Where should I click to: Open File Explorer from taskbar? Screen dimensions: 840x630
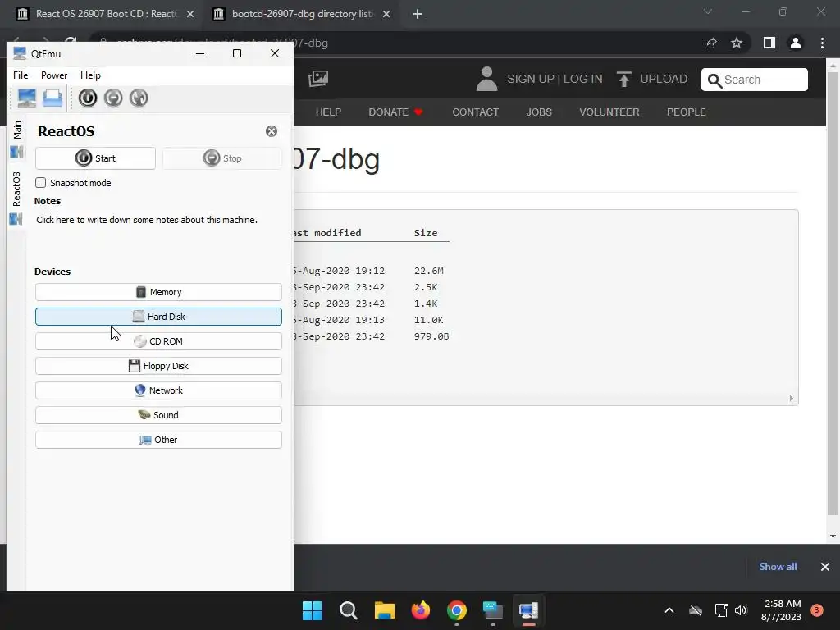click(x=384, y=610)
